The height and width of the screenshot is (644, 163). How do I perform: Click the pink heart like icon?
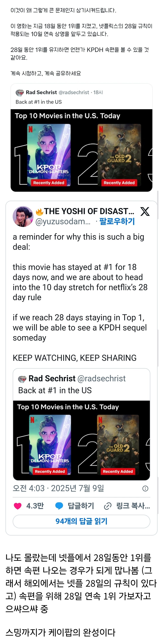point(18,506)
